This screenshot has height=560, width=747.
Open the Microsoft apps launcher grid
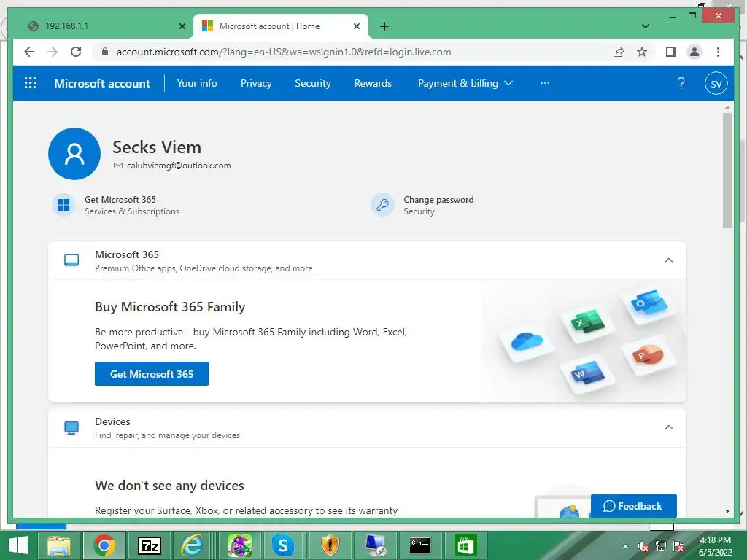[30, 83]
